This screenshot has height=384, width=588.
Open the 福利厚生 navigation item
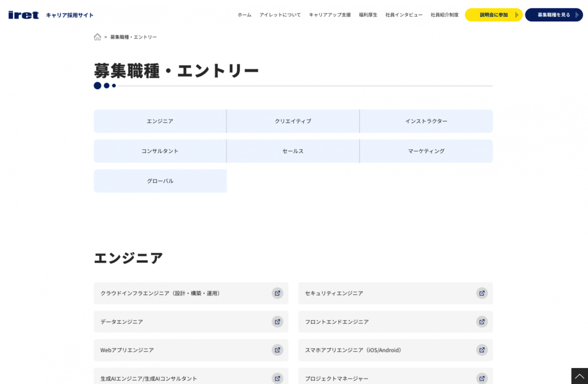[367, 15]
